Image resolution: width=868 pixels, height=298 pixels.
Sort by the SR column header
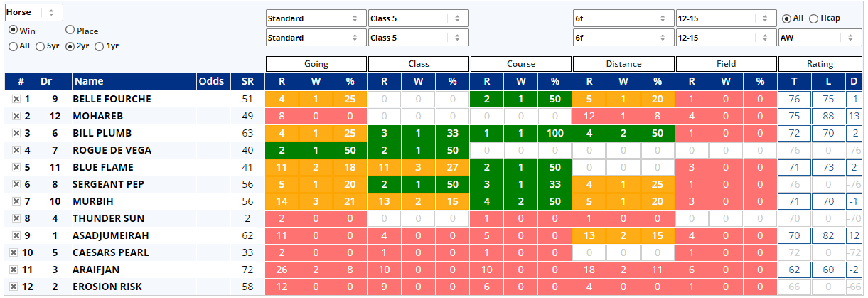[247, 81]
